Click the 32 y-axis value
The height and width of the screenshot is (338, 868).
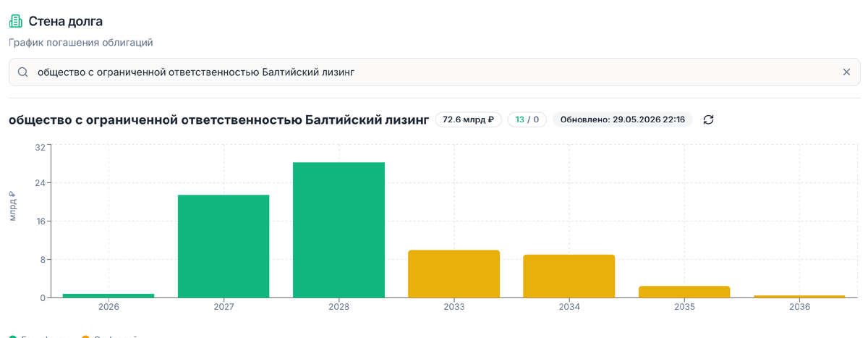[40, 147]
